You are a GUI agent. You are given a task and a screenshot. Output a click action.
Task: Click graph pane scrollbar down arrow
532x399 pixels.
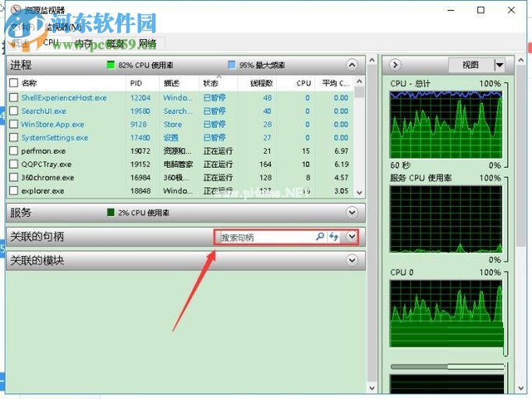coord(521,387)
